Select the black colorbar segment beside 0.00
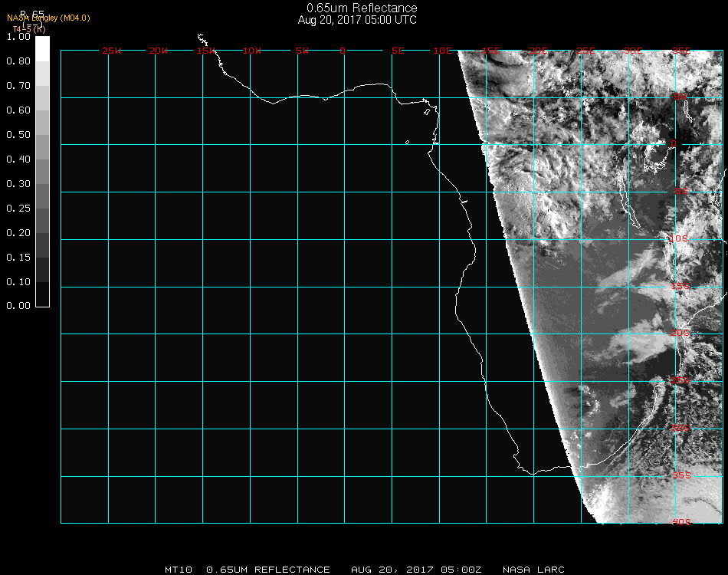The image size is (728, 575). pos(42,294)
